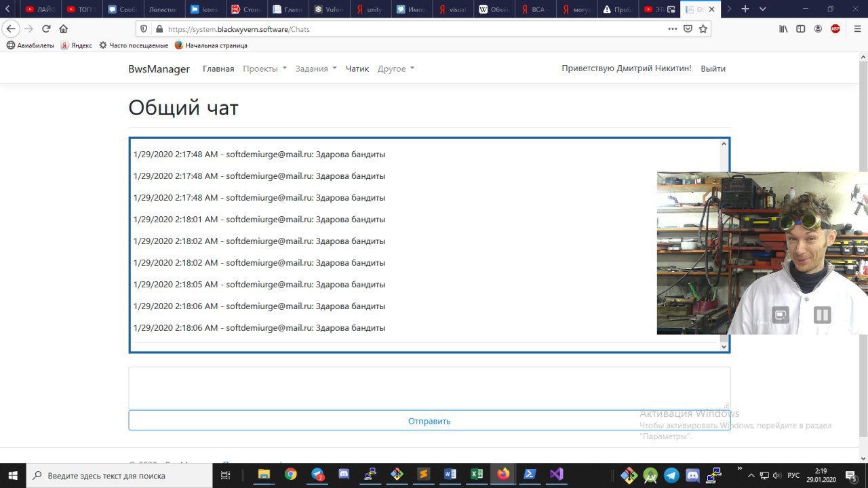Expand the Другое dropdown menu
This screenshot has width=868, height=488.
[396, 68]
